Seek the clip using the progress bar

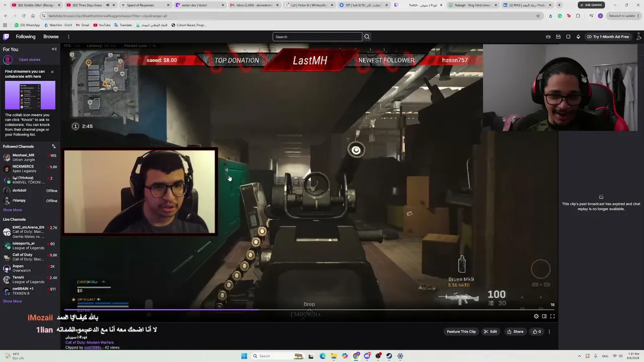(x=309, y=310)
